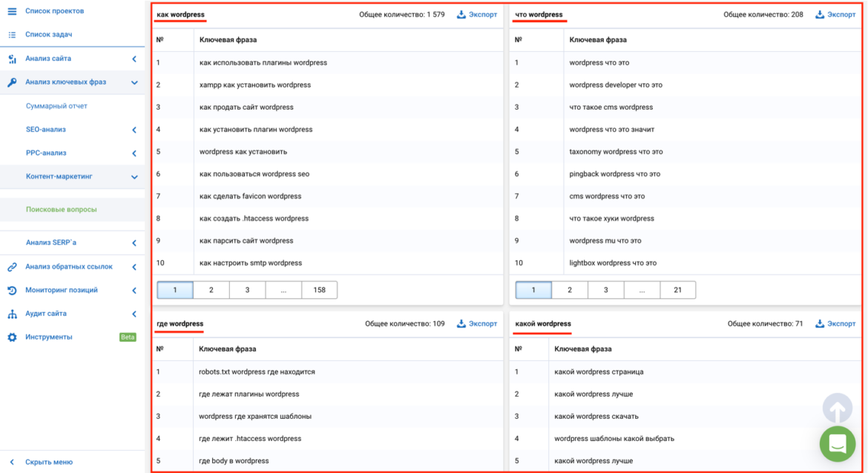Click row "как настроить smtp wordpress"

coord(327,262)
